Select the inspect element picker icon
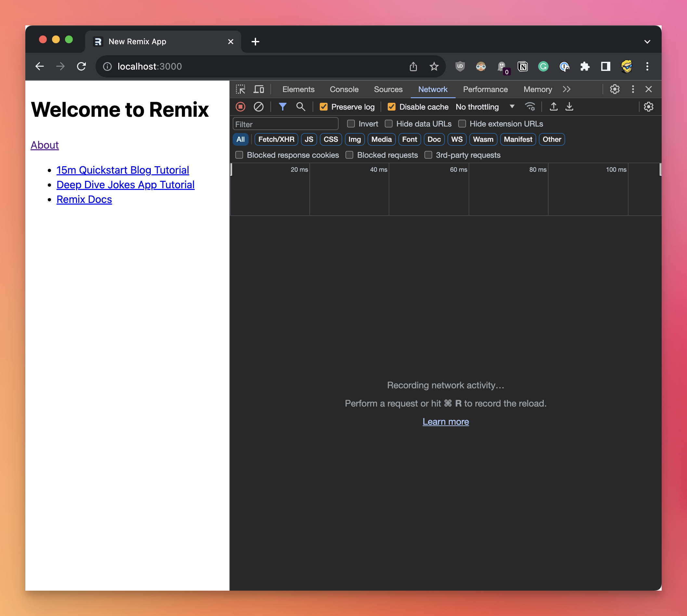 point(240,89)
